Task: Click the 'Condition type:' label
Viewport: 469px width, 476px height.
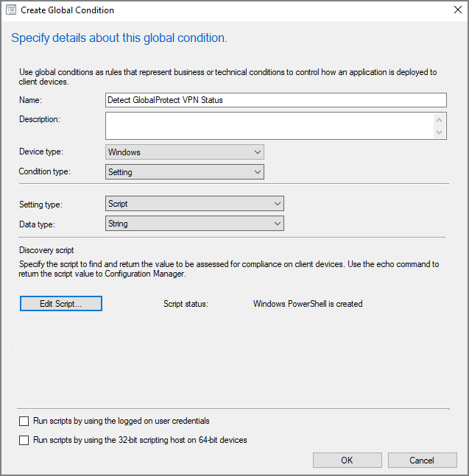Action: click(x=45, y=171)
